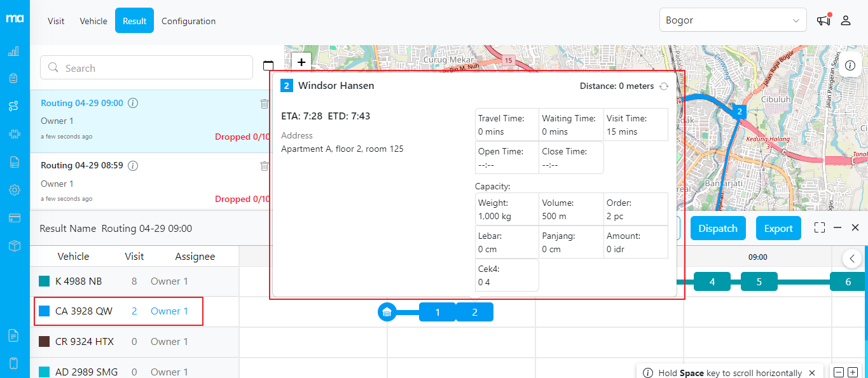Viewport: 868px width, 378px height.
Task: Click the info icon next to Routing 04-29 09:00
Action: pos(133,102)
